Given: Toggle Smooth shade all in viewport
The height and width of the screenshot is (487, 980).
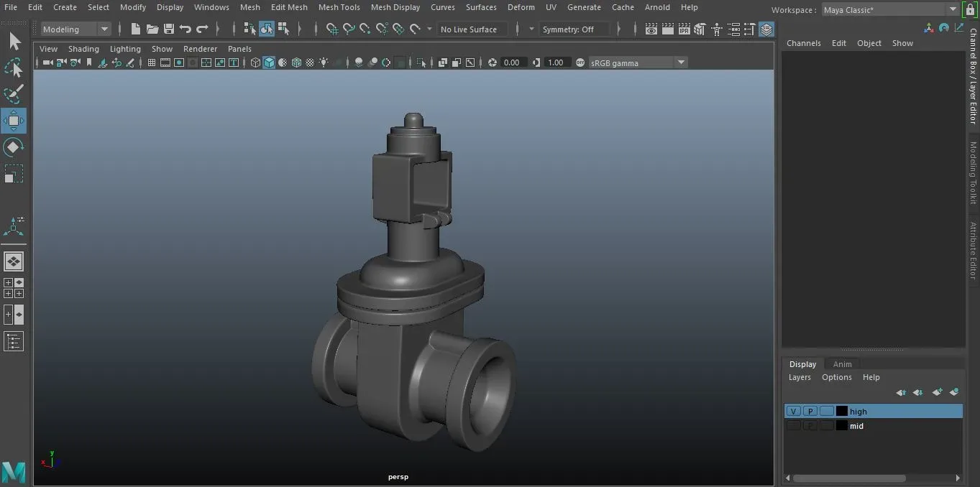Looking at the screenshot, I should (269, 62).
